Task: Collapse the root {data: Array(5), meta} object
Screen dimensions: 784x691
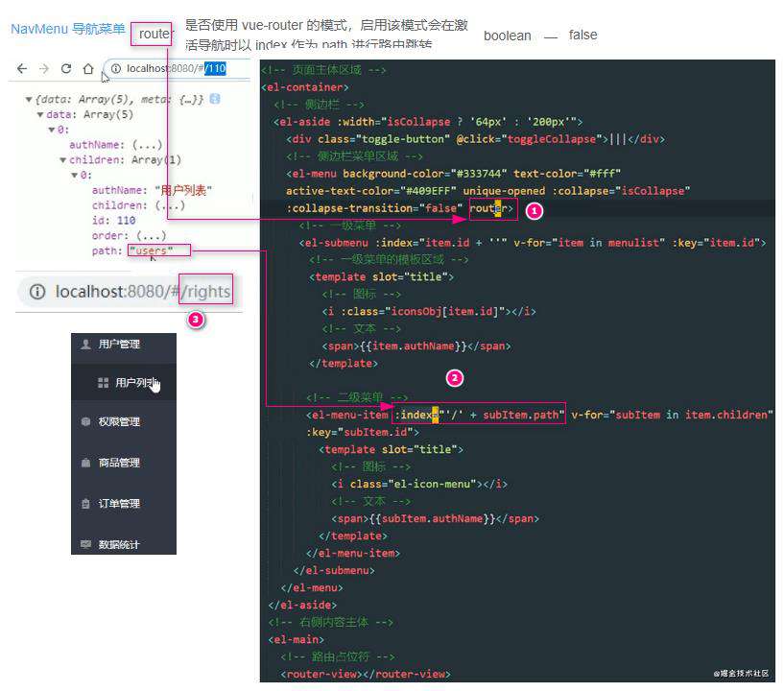Action: pyautogui.click(x=29, y=100)
